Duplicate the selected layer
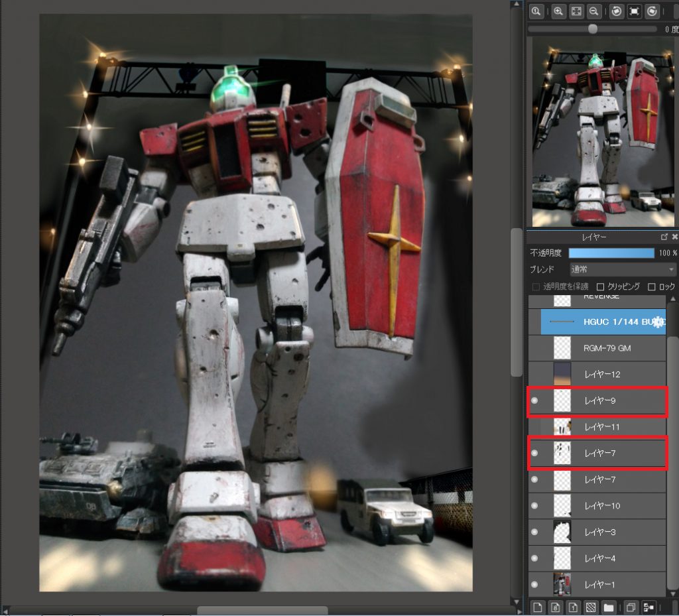679x616 pixels. click(x=631, y=607)
